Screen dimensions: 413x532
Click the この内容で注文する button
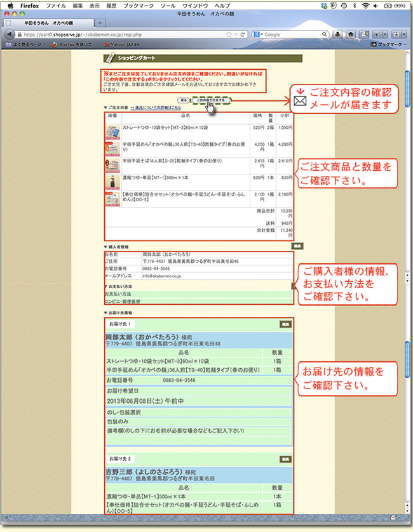[210, 100]
